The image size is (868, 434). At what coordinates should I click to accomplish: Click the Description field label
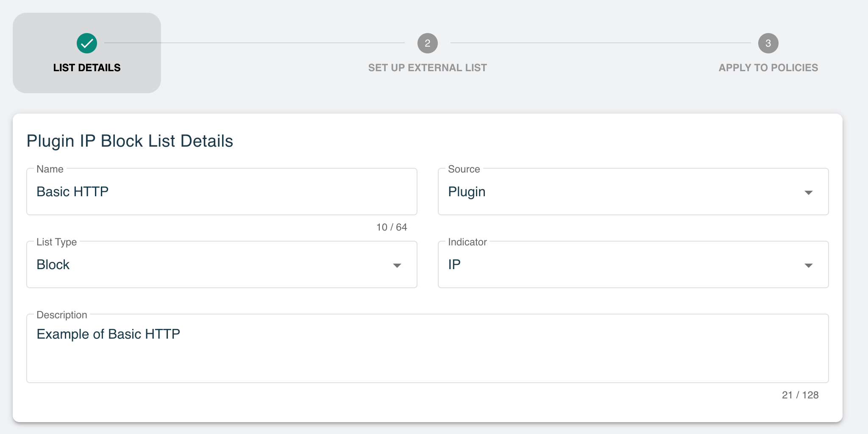(x=62, y=315)
